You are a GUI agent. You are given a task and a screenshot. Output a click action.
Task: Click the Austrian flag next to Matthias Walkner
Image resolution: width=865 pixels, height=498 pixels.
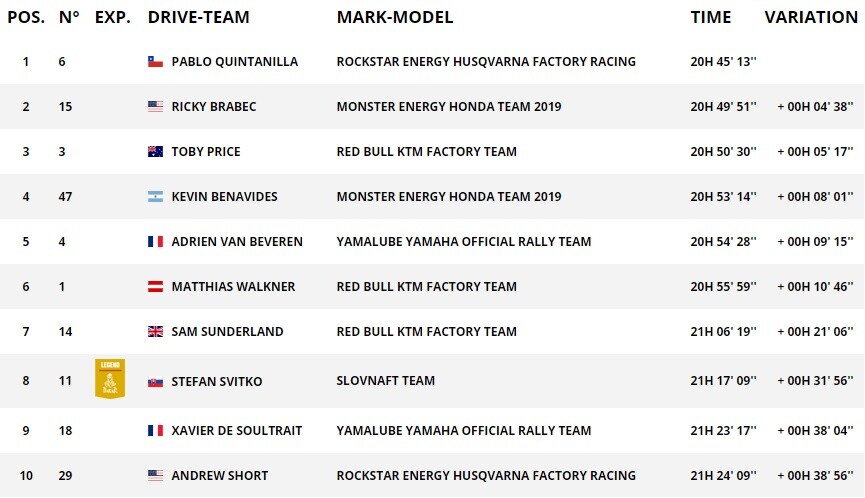155,287
